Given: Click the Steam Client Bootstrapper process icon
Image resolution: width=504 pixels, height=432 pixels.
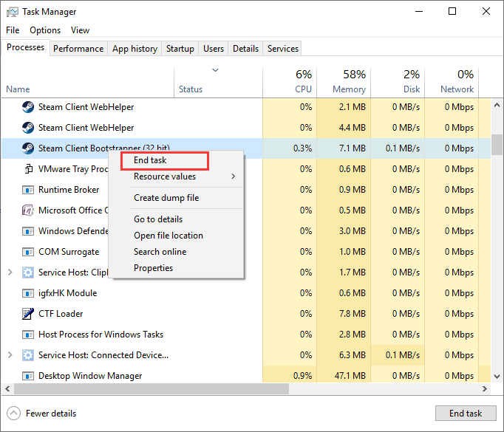Looking at the screenshot, I should [x=28, y=148].
